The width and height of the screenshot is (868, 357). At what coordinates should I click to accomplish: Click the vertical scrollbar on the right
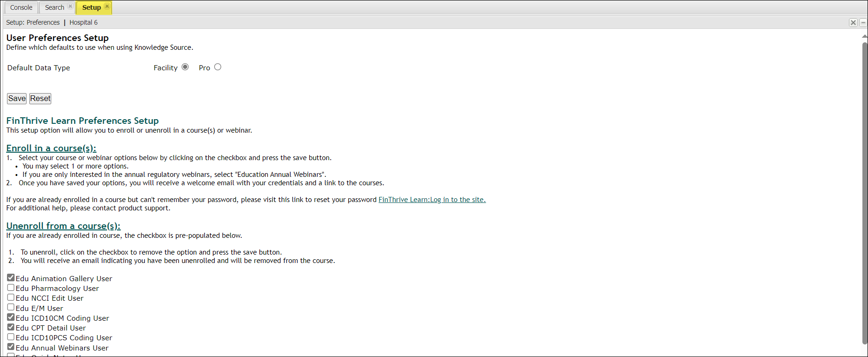(864, 186)
